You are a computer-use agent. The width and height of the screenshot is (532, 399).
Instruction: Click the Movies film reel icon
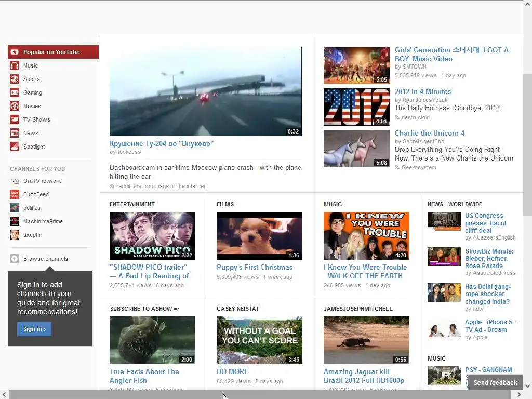tap(14, 106)
